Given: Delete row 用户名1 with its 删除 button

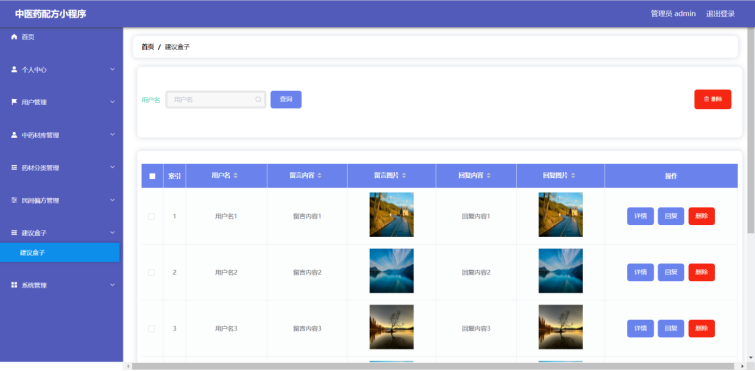Looking at the screenshot, I should 702,217.
